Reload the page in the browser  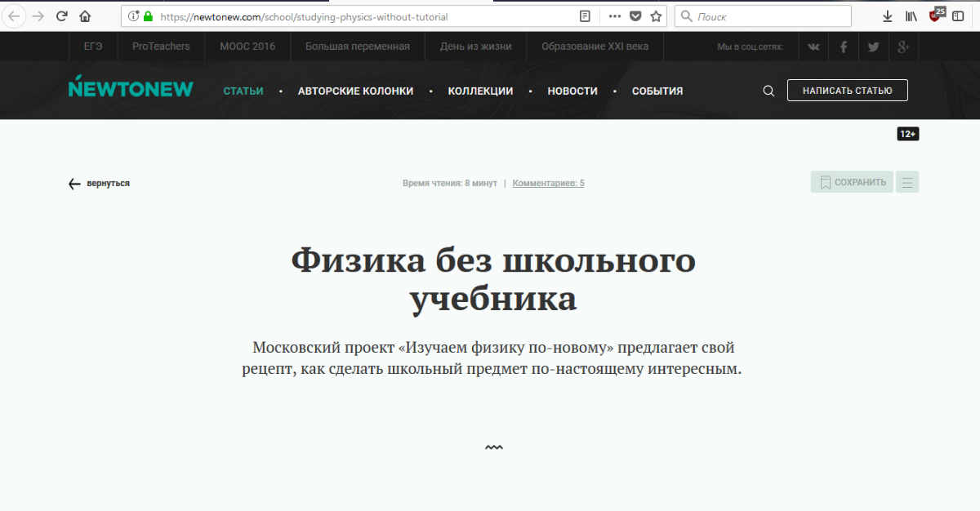tap(61, 16)
